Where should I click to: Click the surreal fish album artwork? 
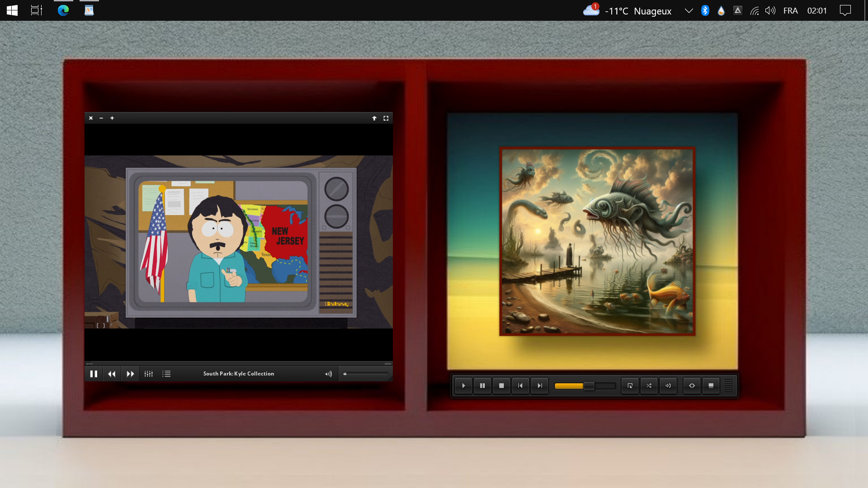[597, 241]
